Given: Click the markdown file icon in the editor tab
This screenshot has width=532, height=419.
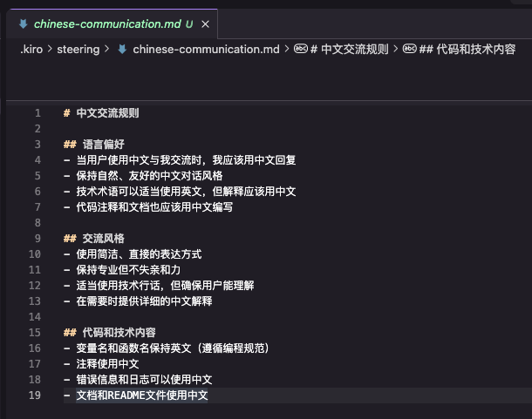Looking at the screenshot, I should pos(24,23).
